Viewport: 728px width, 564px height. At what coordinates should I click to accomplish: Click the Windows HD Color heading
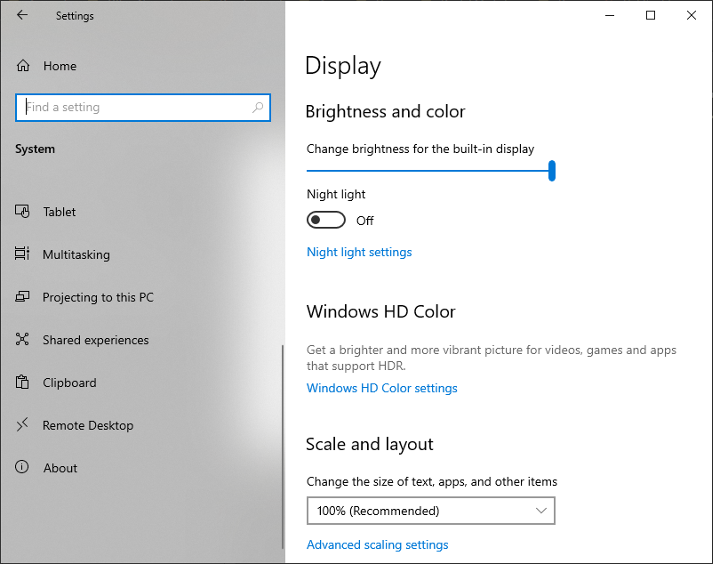tap(380, 311)
